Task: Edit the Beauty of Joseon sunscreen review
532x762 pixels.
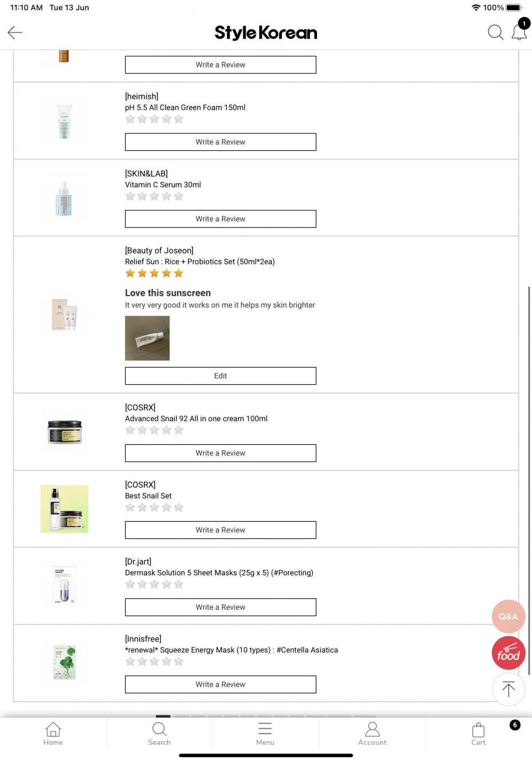Action: click(220, 376)
